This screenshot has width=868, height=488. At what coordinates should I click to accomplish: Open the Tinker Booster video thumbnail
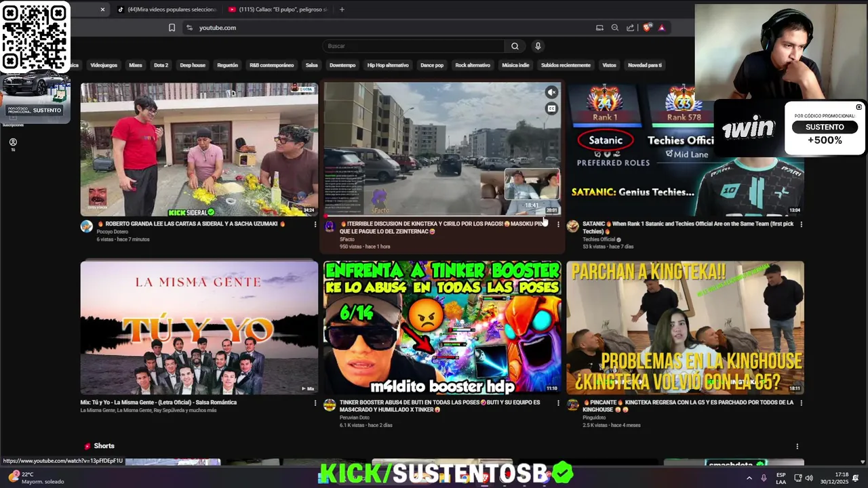pyautogui.click(x=442, y=327)
